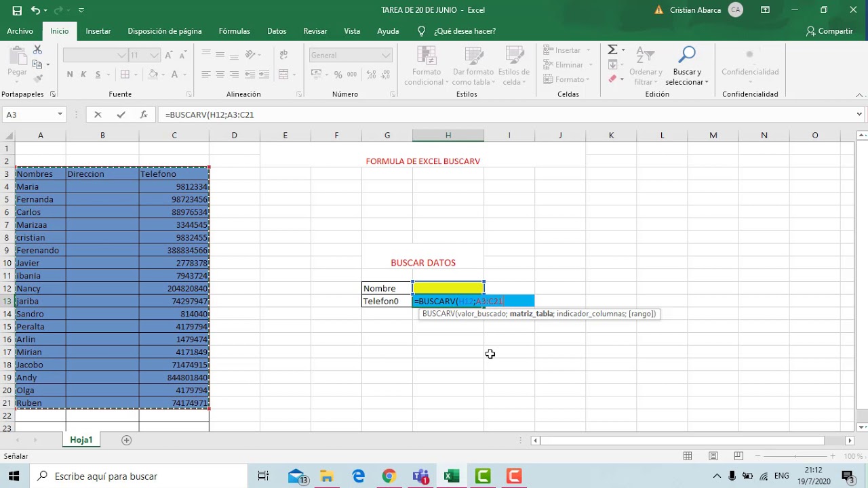The image size is (868, 488).
Task: Click the Format Painter brush icon
Action: (37, 79)
